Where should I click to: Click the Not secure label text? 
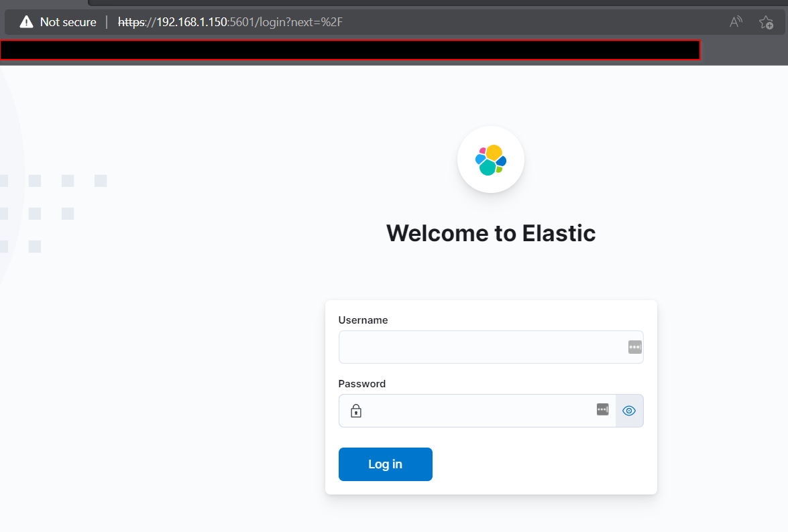pos(68,22)
